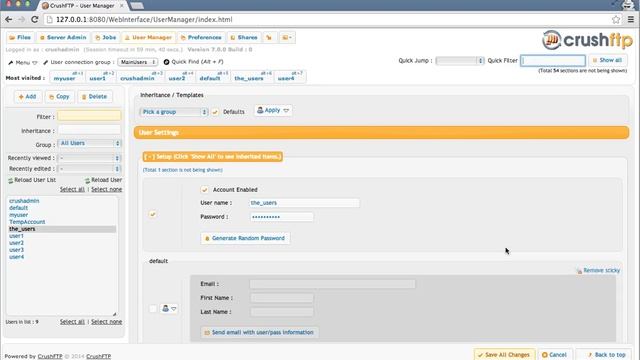Viewport: 640px width, 360px height.
Task: Select user4 in user list
Action: tap(16, 257)
